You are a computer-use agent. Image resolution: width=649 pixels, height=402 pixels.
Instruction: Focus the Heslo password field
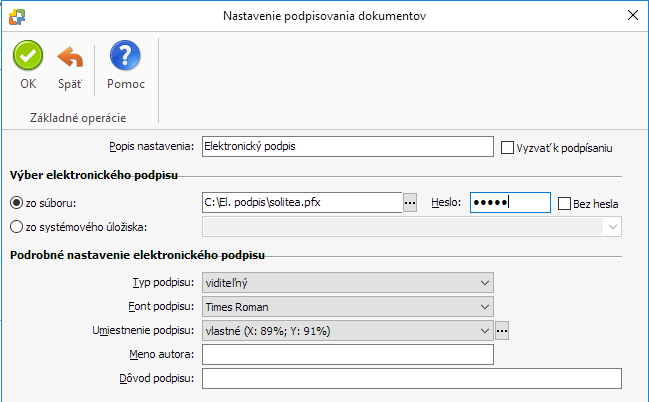click(510, 202)
